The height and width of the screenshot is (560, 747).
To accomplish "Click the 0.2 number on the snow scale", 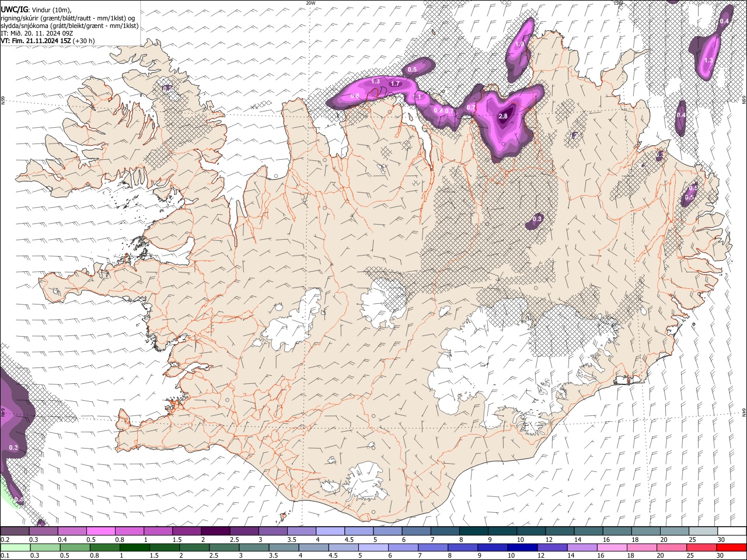I will coord(4,540).
